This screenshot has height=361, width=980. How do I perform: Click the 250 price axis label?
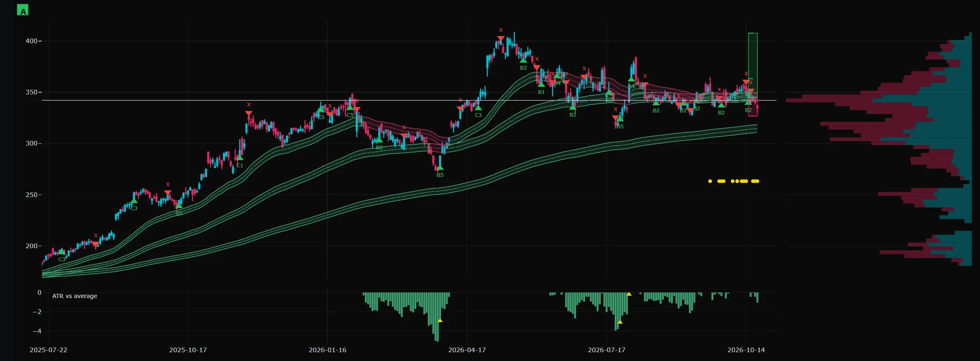[31, 195]
